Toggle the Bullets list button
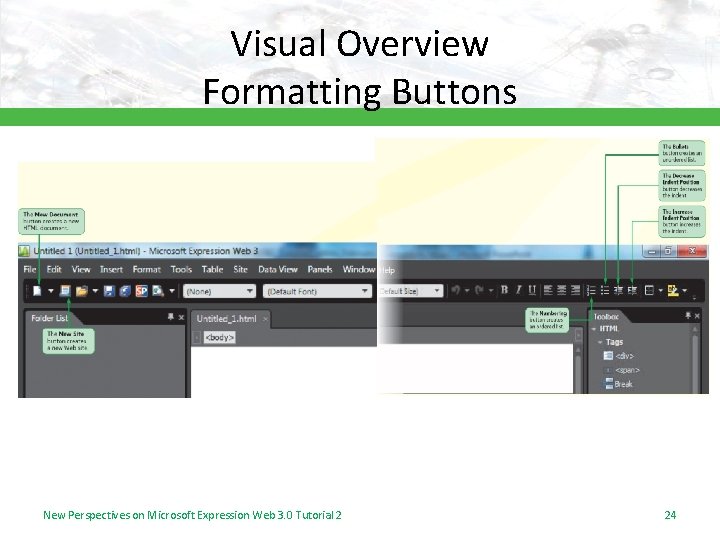The height and width of the screenshot is (540, 720). pos(605,290)
